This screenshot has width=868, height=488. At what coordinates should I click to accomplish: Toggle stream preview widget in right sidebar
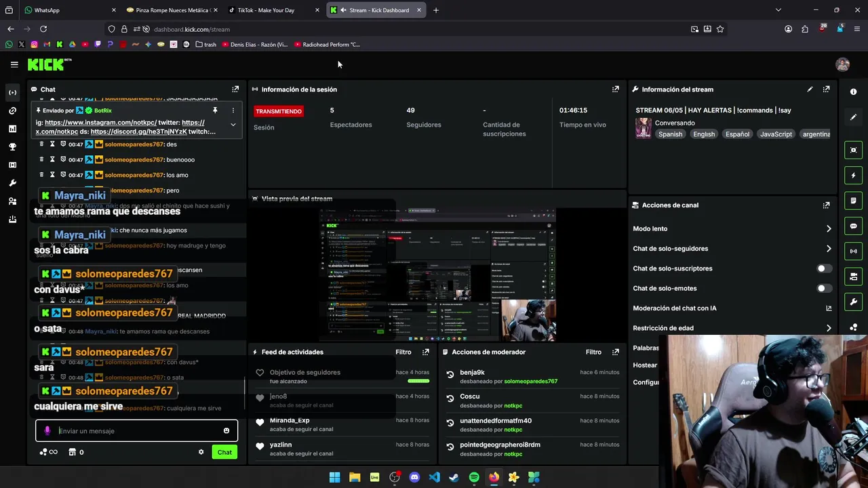[x=854, y=150]
